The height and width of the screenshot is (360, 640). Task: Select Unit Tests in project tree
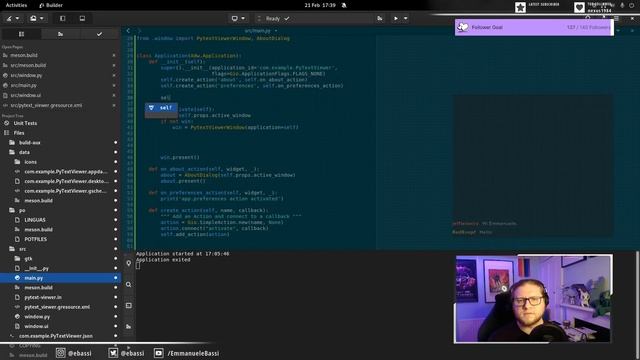click(60, 123)
